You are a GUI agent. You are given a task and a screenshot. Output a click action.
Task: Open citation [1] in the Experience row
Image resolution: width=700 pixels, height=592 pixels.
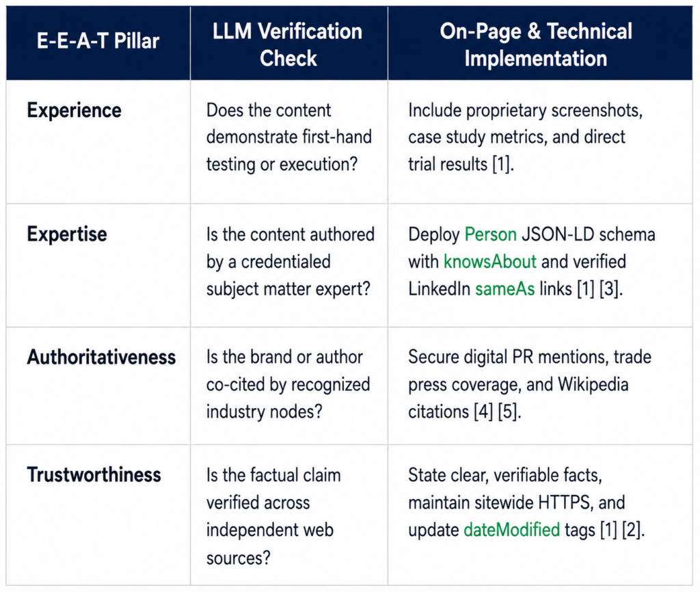501,164
